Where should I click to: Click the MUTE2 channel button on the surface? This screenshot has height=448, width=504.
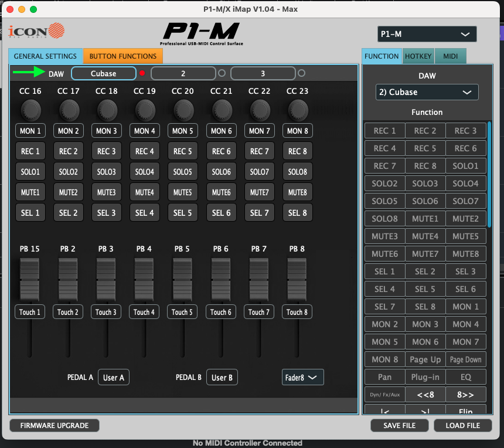[x=68, y=192]
